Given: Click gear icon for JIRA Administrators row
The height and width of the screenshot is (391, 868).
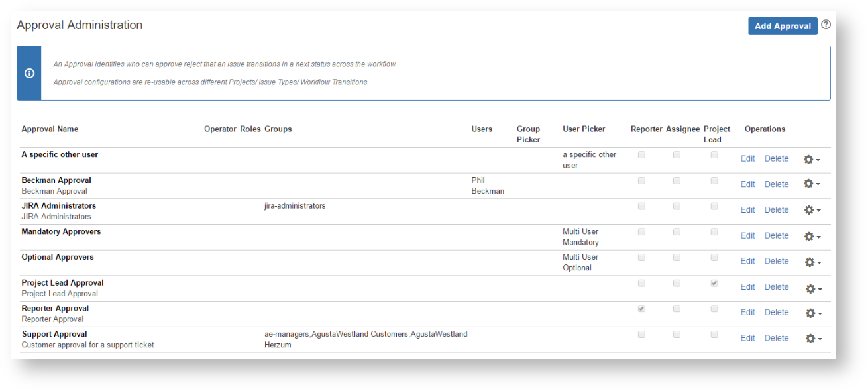Looking at the screenshot, I should click(x=811, y=210).
